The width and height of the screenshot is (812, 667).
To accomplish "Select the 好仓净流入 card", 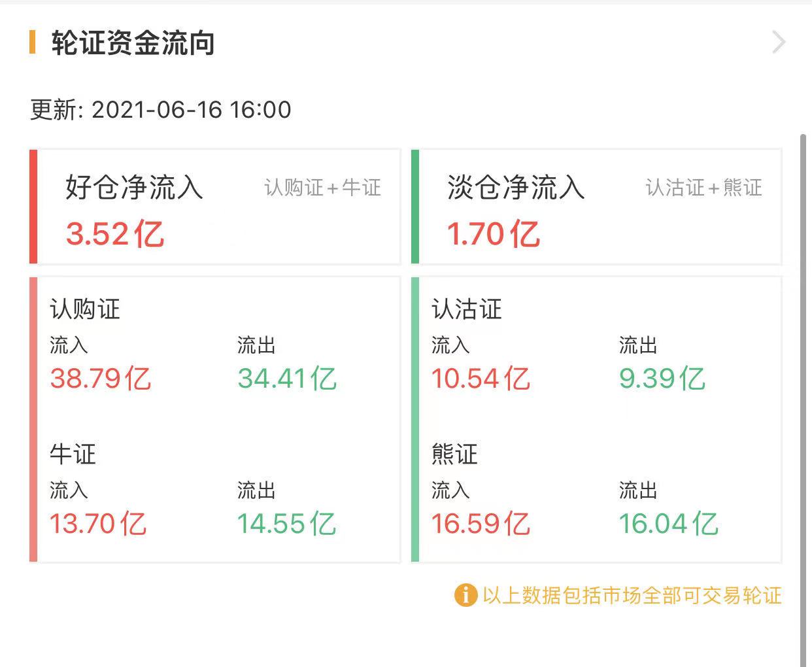I will [x=216, y=207].
